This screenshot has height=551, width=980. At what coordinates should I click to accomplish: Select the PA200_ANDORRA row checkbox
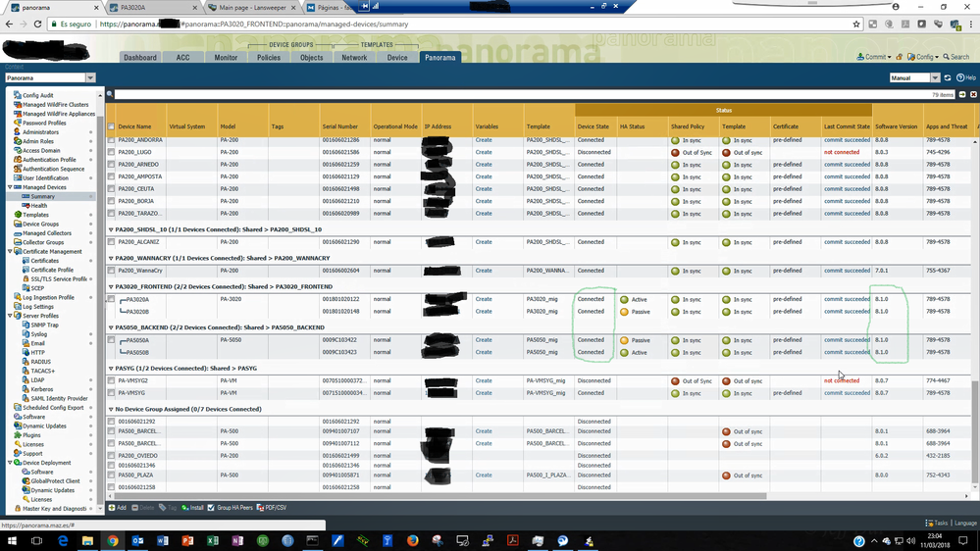point(111,140)
